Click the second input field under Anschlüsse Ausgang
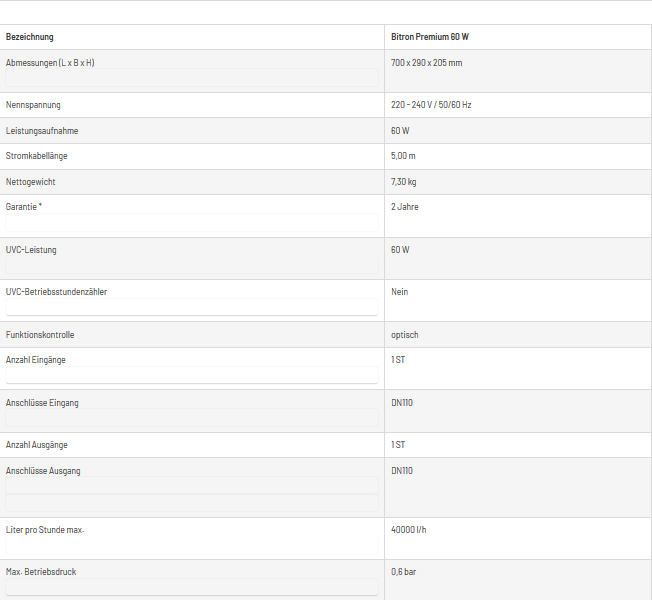The image size is (652, 600). pyautogui.click(x=192, y=503)
